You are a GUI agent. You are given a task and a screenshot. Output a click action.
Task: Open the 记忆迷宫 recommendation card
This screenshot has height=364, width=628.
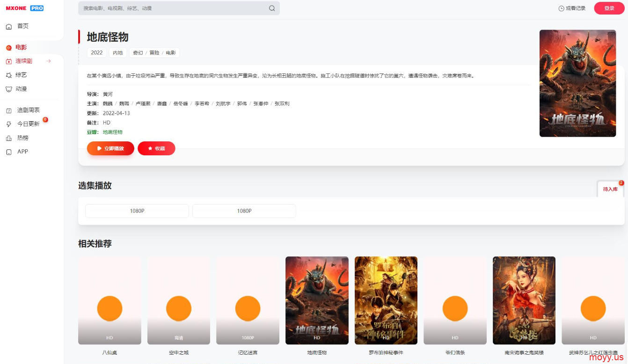(x=248, y=300)
